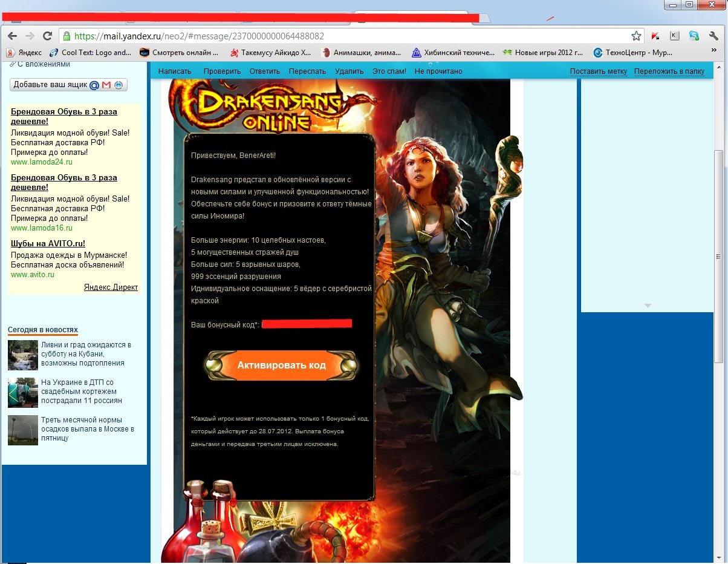Click Ответить to reply
The height and width of the screenshot is (564, 728).
pos(265,71)
